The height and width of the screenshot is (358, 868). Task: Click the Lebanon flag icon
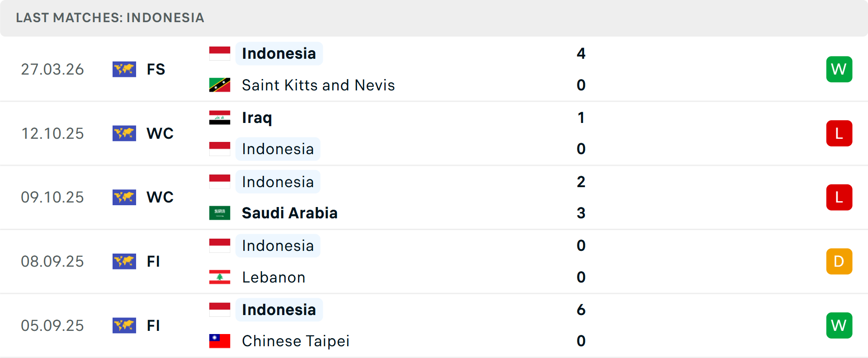click(x=220, y=277)
